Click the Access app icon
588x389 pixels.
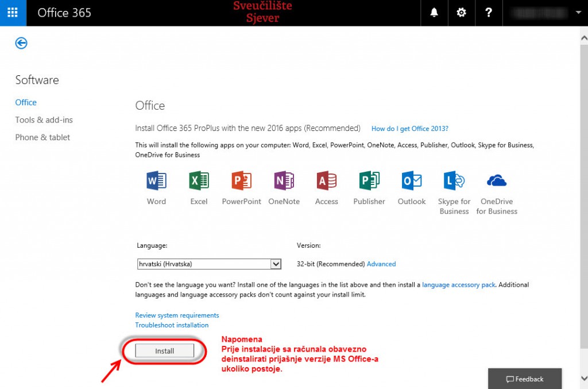pyautogui.click(x=327, y=181)
